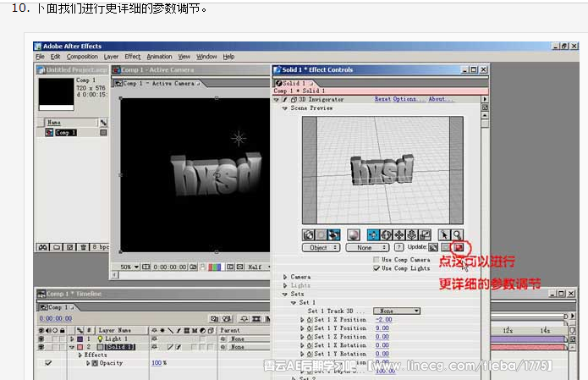This screenshot has height=380, width=588.
Task: Select the highlighted blue move tool
Action: point(373,234)
